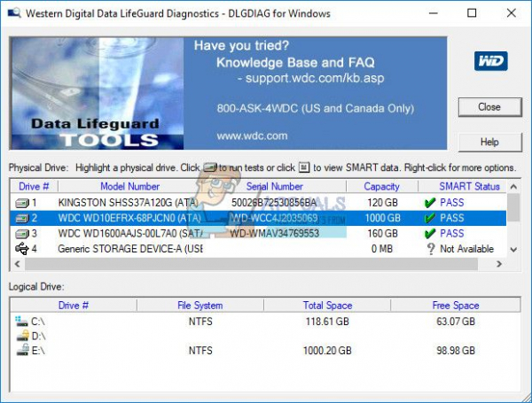Click the WD logo
The image size is (532, 403).
coord(490,61)
